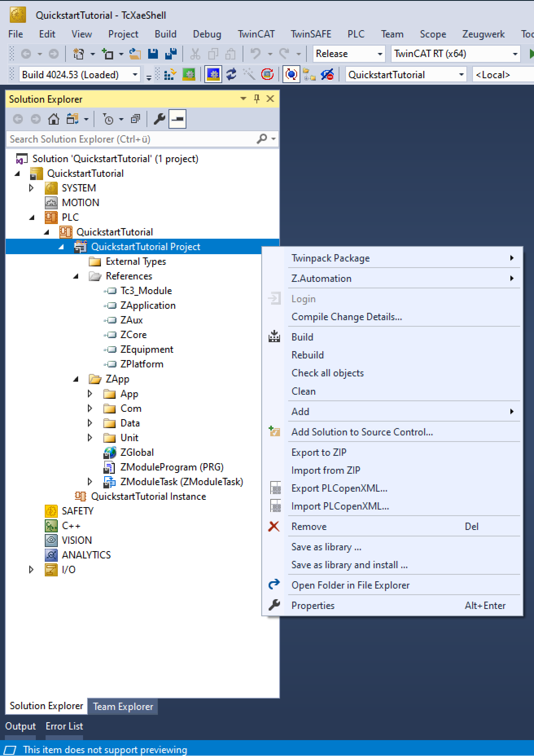Expand the ZModuleTask node
The image size is (534, 756).
[90, 481]
